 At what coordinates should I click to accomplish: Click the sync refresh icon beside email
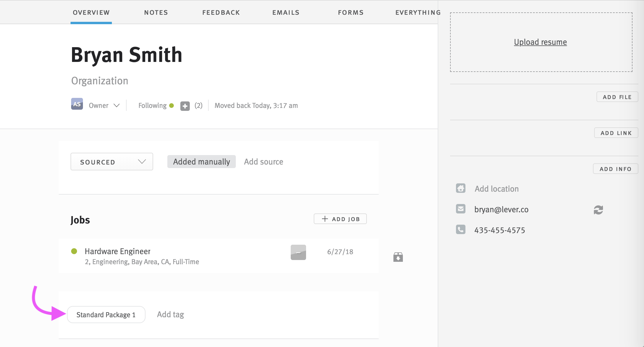[x=598, y=210]
